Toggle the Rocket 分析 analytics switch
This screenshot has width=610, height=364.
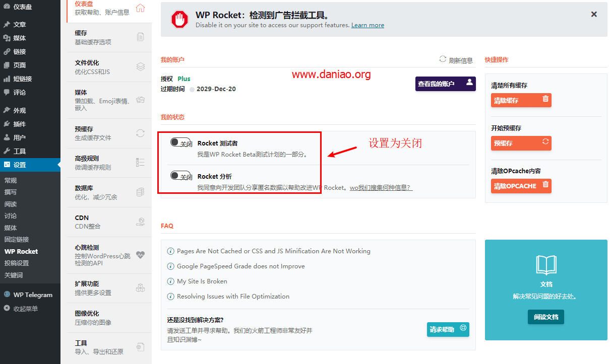[181, 176]
